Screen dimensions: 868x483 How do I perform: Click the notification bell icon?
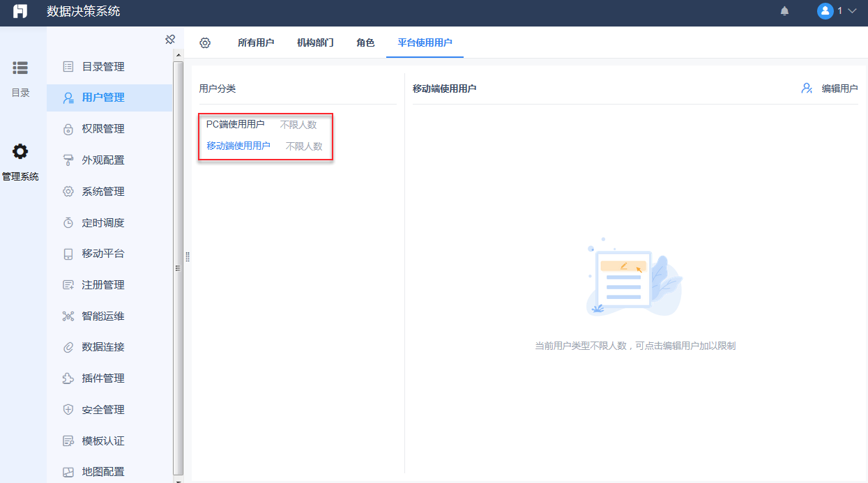click(784, 12)
